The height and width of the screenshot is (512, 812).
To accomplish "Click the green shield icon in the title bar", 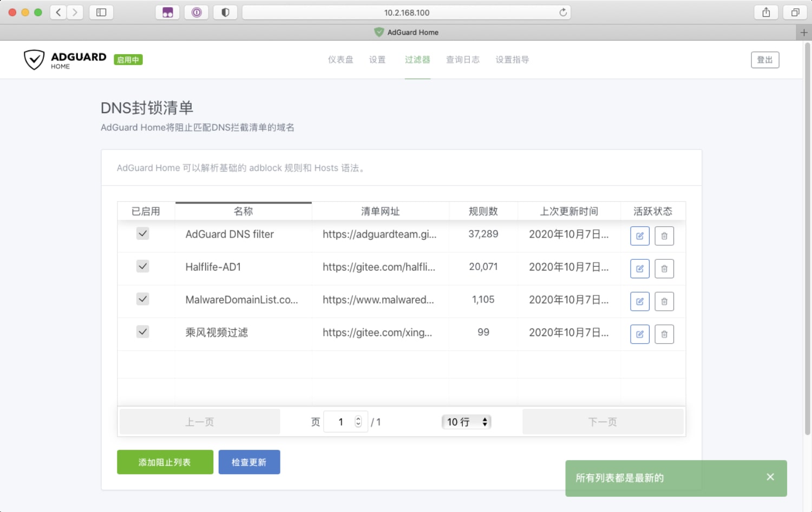I will [378, 32].
